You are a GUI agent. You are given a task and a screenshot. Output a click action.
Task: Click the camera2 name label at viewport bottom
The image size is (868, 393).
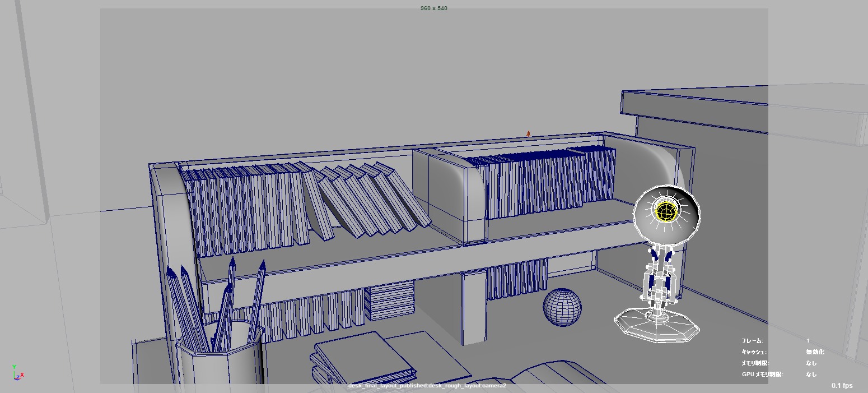point(427,386)
